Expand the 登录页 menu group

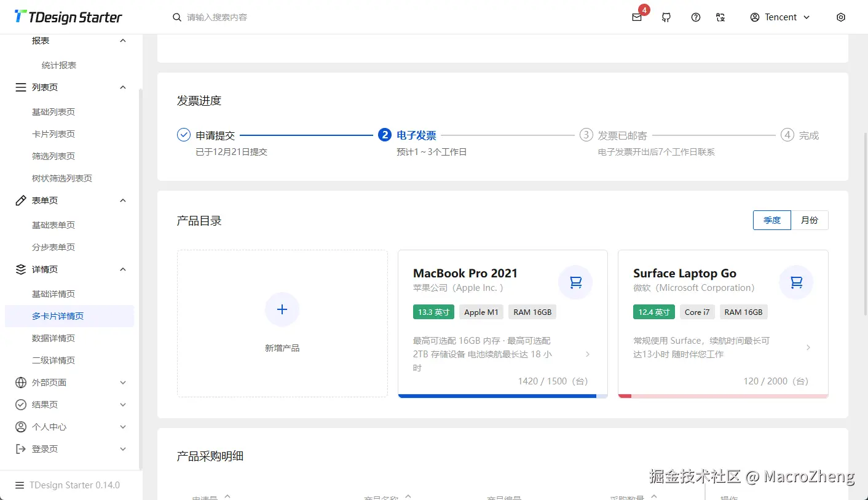coord(123,449)
